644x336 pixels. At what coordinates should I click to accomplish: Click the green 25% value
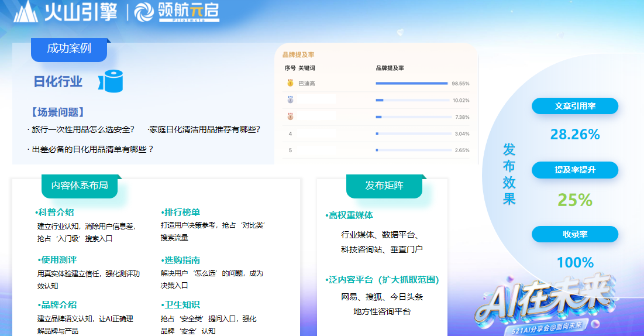[575, 200]
